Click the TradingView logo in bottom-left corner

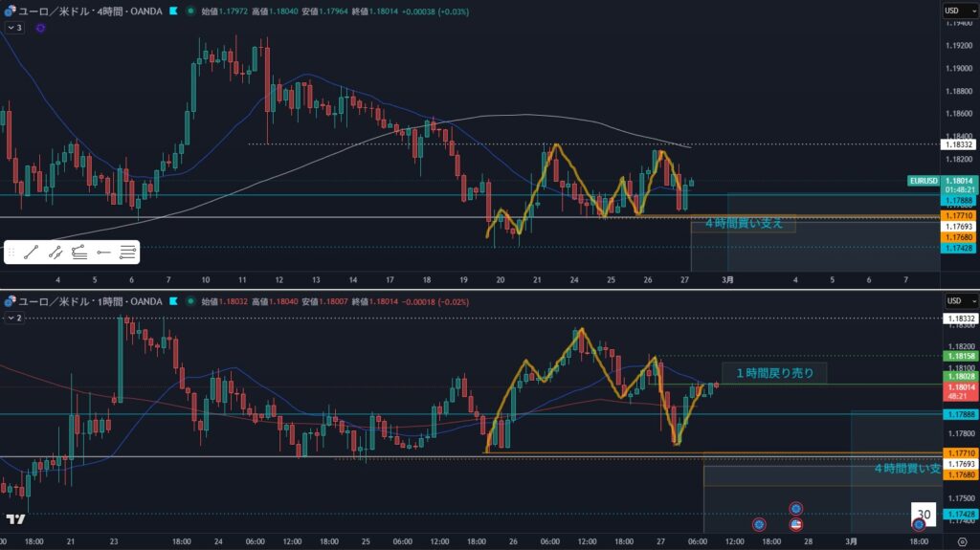(15, 519)
